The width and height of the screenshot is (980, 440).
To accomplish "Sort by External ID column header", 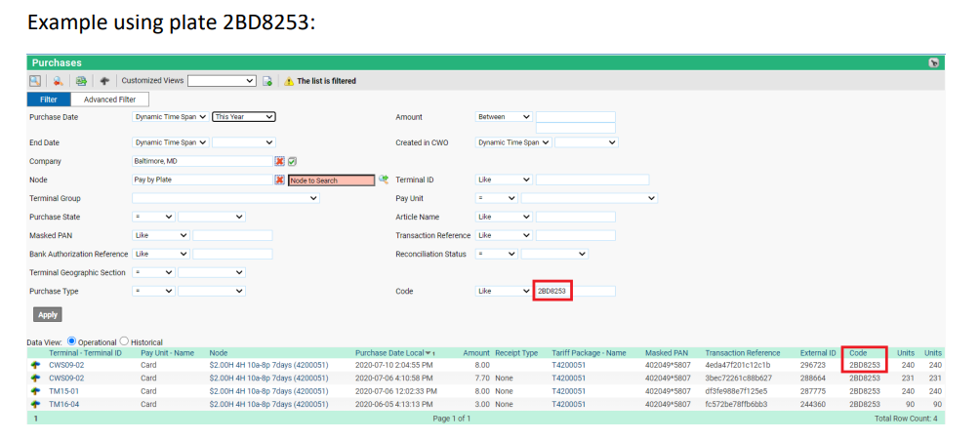I will coord(818,353).
